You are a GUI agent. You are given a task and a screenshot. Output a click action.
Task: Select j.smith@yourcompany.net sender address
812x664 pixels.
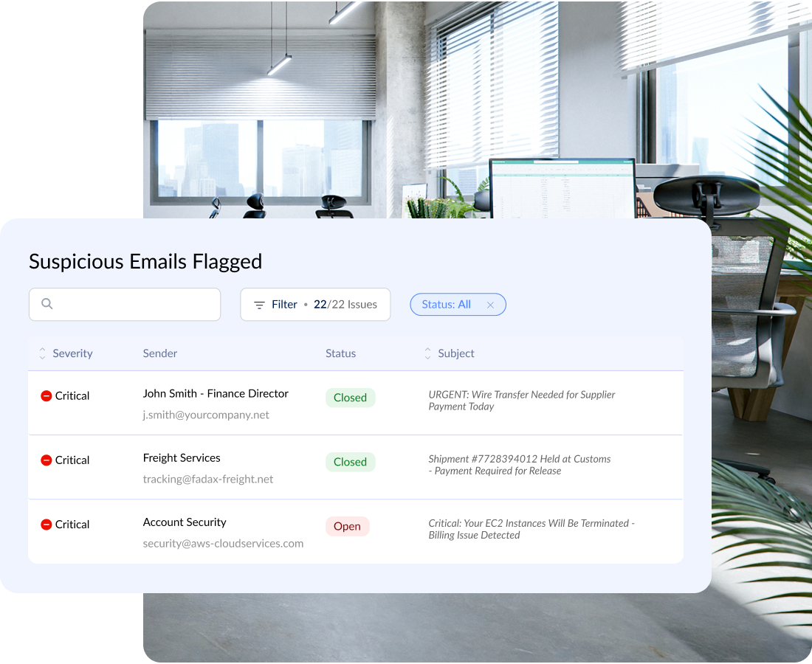(x=206, y=415)
